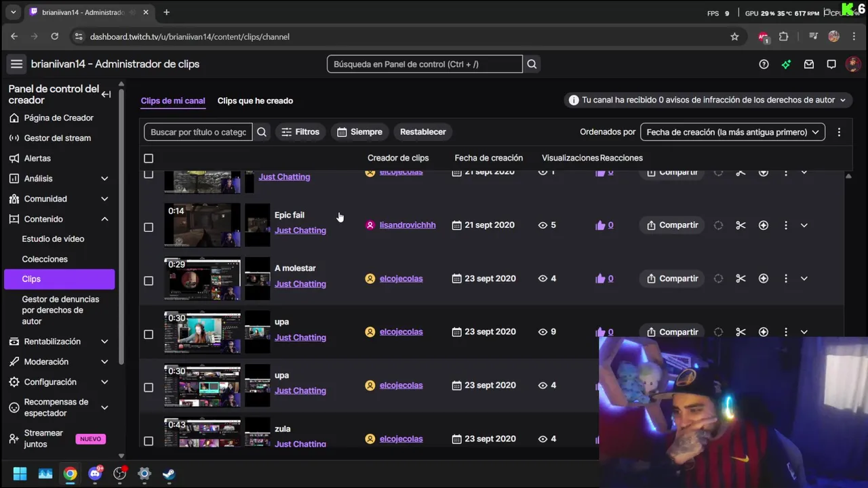The height and width of the screenshot is (488, 868).
Task: Expand the Comunidad sidebar section
Action: tap(104, 199)
